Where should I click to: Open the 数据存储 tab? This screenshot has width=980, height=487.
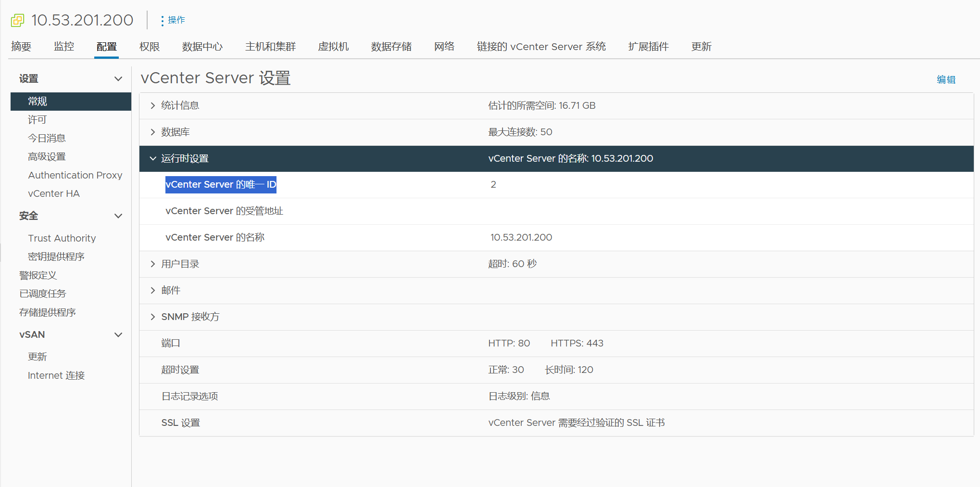(x=391, y=47)
